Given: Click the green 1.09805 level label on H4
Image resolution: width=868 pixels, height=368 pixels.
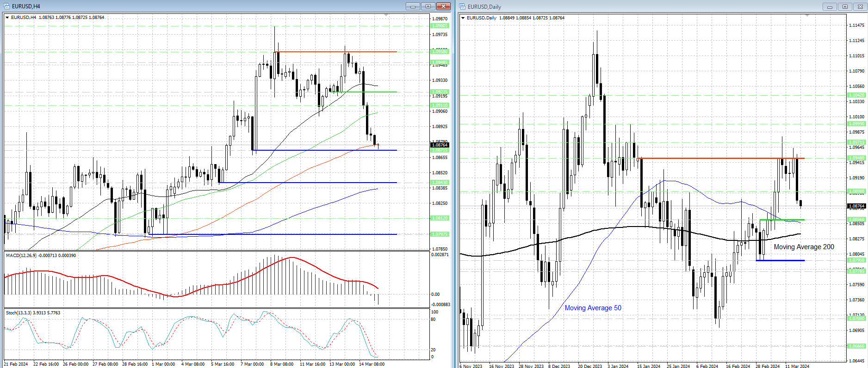Looking at the screenshot, I should point(440,26).
